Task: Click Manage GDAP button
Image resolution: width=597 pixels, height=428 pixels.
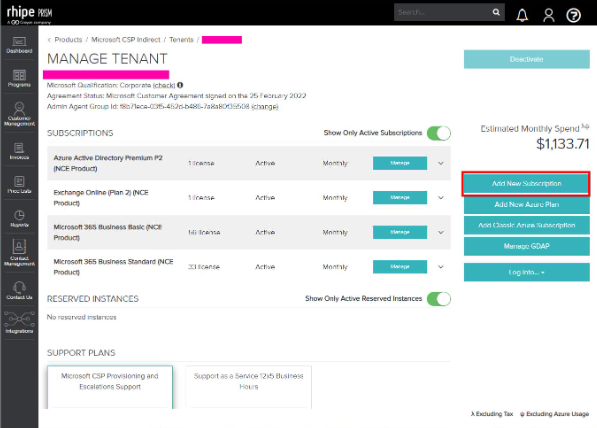Action: click(x=527, y=246)
